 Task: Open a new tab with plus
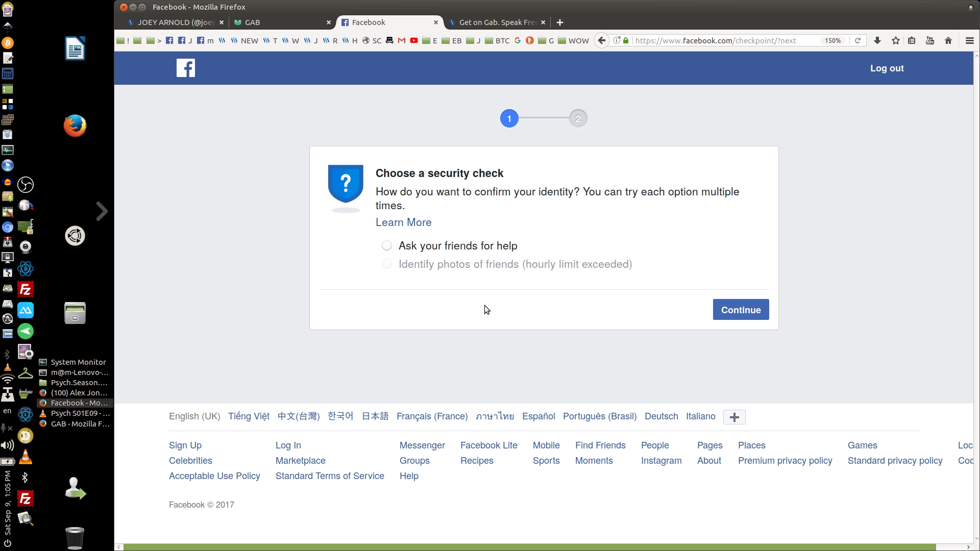(560, 22)
